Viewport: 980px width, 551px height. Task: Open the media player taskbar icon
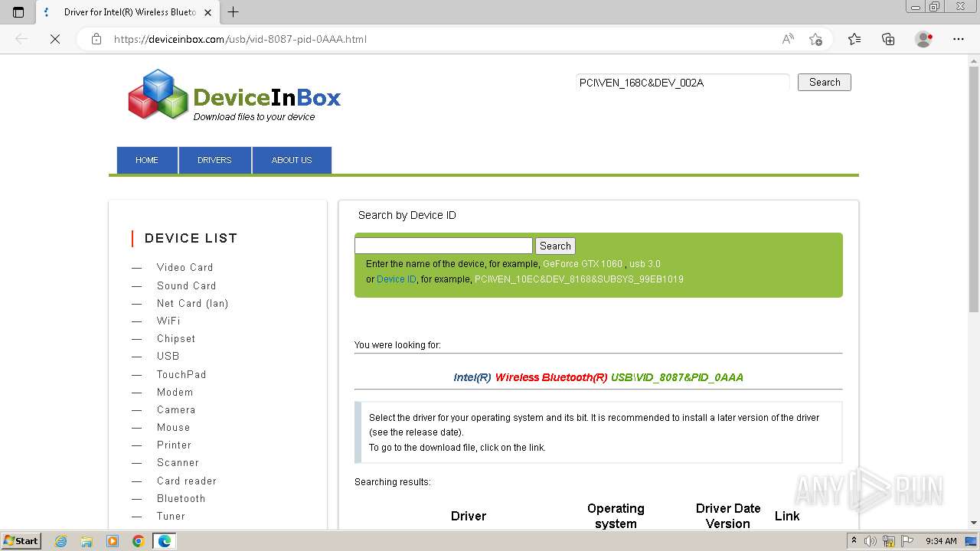click(113, 541)
